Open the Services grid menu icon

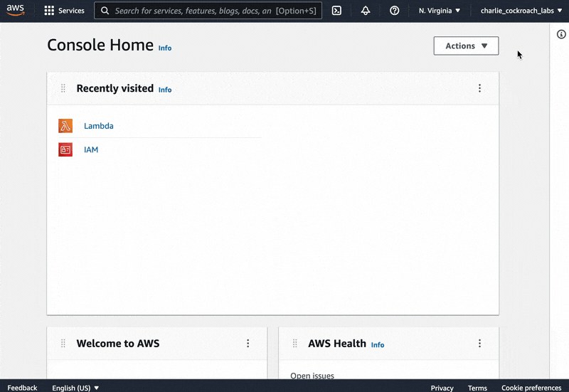49,11
